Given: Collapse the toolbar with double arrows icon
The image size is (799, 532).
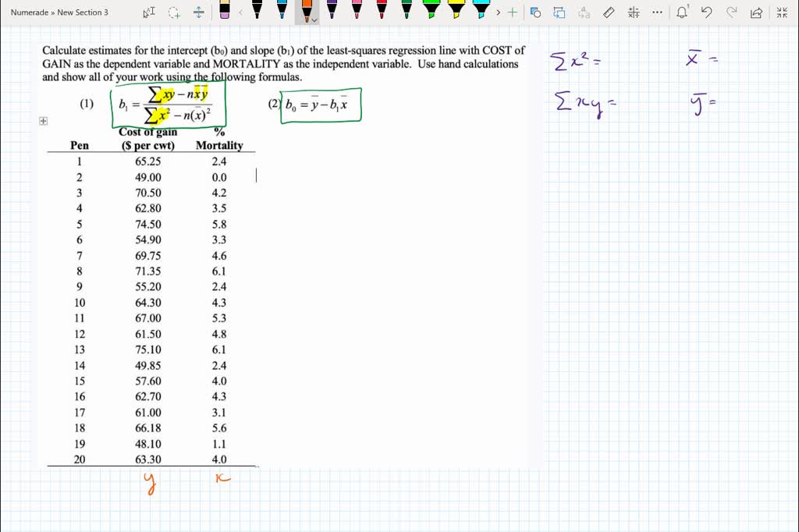Looking at the screenshot, I should (781, 12).
